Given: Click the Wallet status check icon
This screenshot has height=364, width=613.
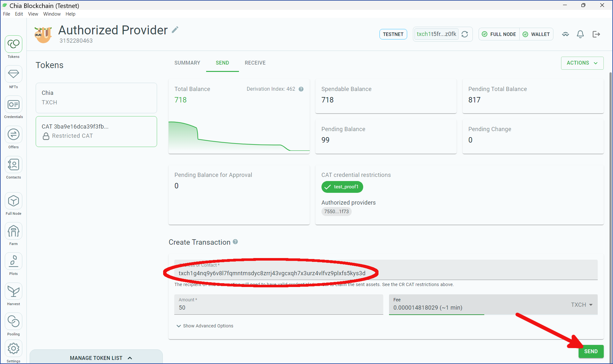Looking at the screenshot, I should pos(525,34).
